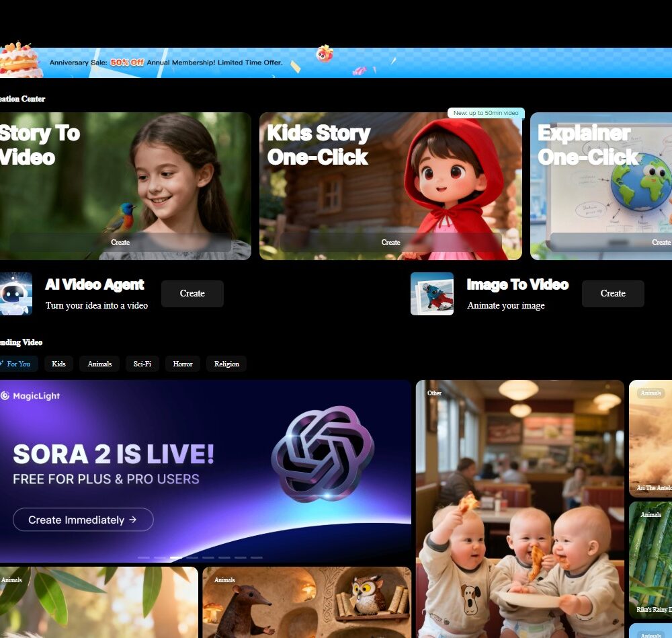672x638 pixels.
Task: Open the owl and mole Animals video thumbnail
Action: (306, 602)
